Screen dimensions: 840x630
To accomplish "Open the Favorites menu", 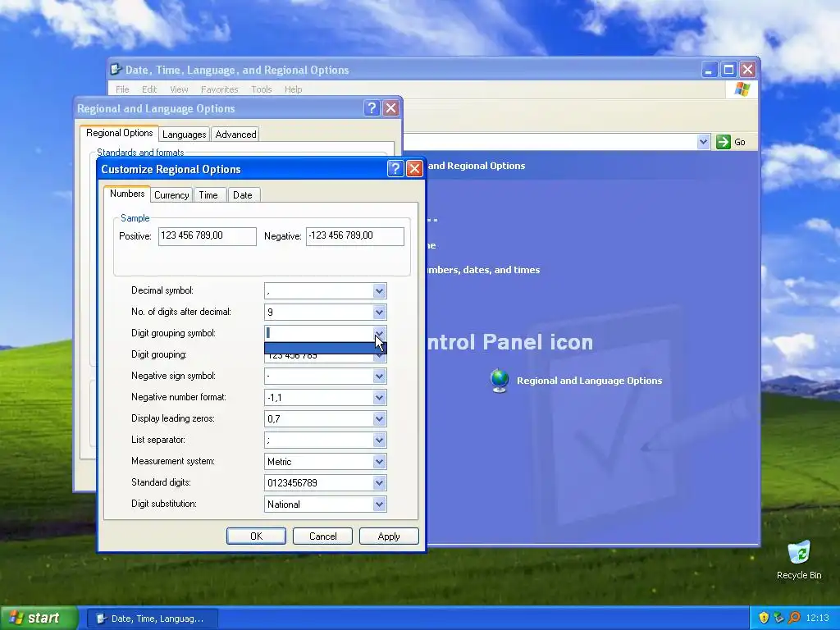I will pyautogui.click(x=219, y=89).
